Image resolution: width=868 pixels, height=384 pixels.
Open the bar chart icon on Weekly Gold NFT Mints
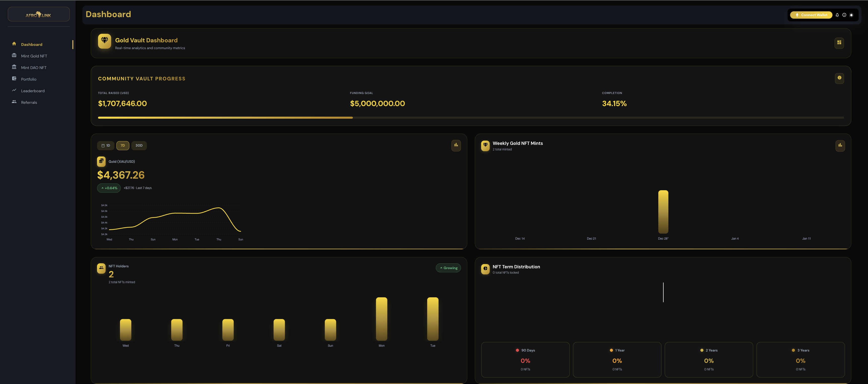(840, 146)
